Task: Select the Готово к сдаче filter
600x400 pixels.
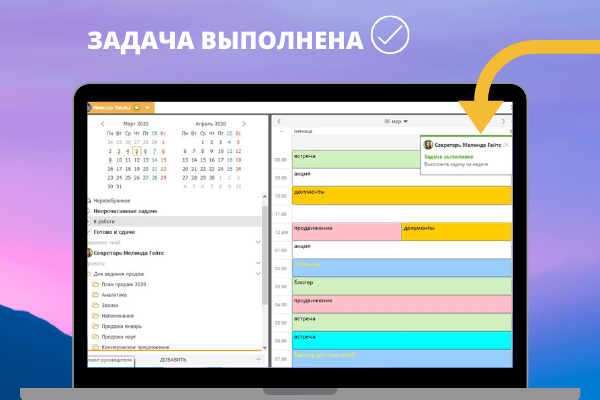Action: click(x=117, y=231)
